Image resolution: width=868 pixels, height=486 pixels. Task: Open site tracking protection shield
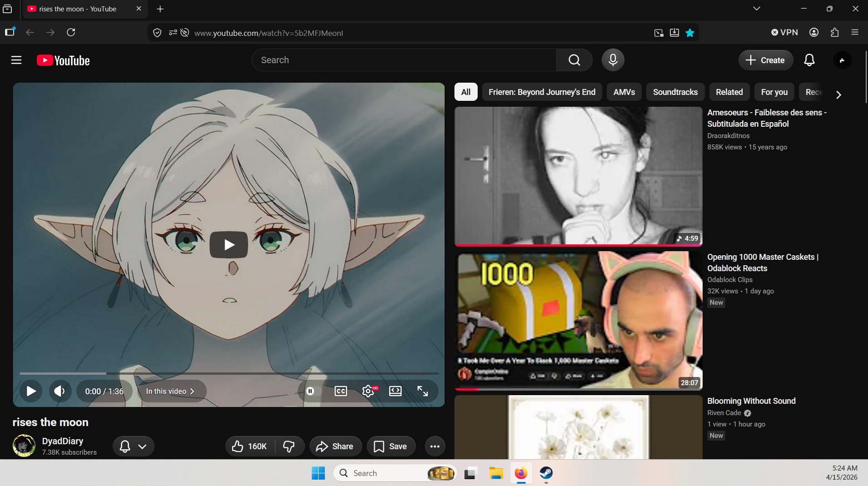[x=157, y=33]
